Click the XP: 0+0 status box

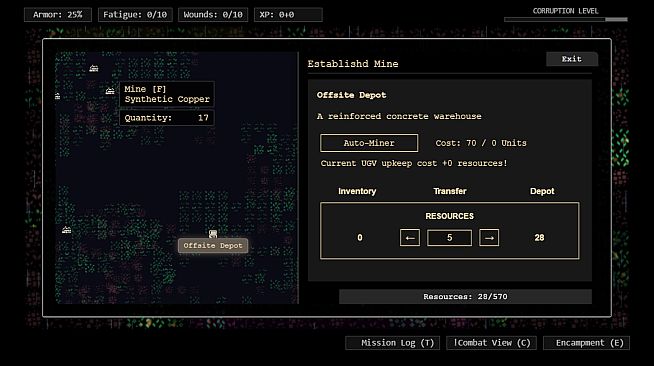tap(288, 15)
